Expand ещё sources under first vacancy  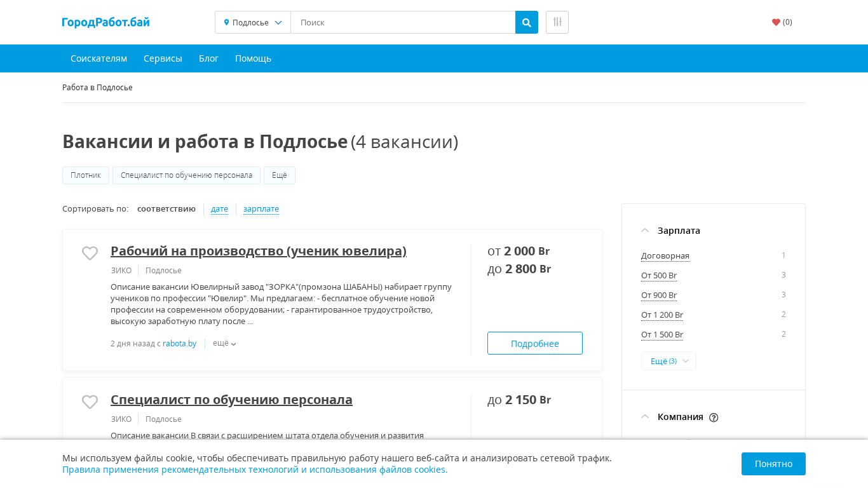[224, 343]
